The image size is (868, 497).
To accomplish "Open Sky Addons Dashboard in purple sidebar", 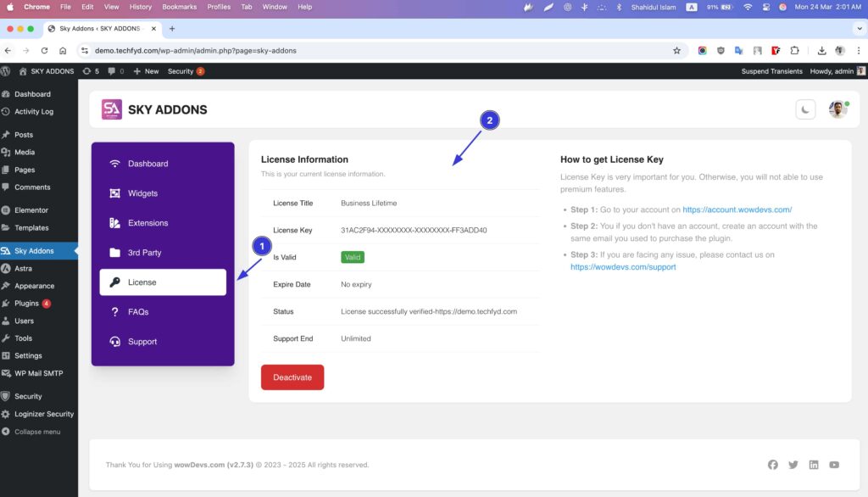I will [x=163, y=164].
